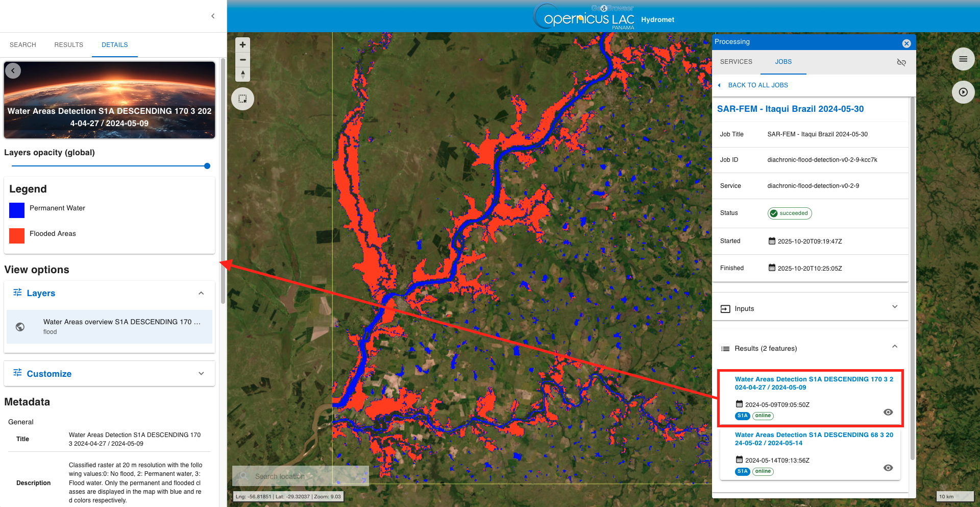Viewport: 980px width, 507px height.
Task: Click the map zoom in button
Action: pyautogui.click(x=242, y=45)
